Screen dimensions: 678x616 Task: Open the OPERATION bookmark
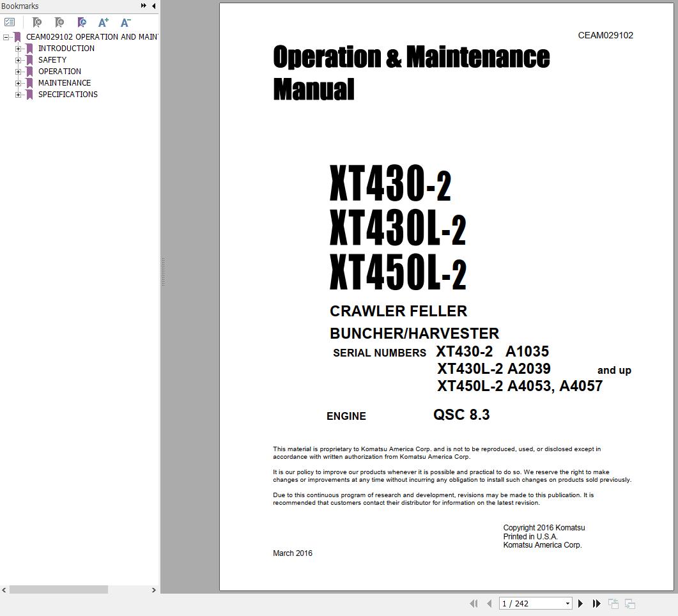click(59, 72)
